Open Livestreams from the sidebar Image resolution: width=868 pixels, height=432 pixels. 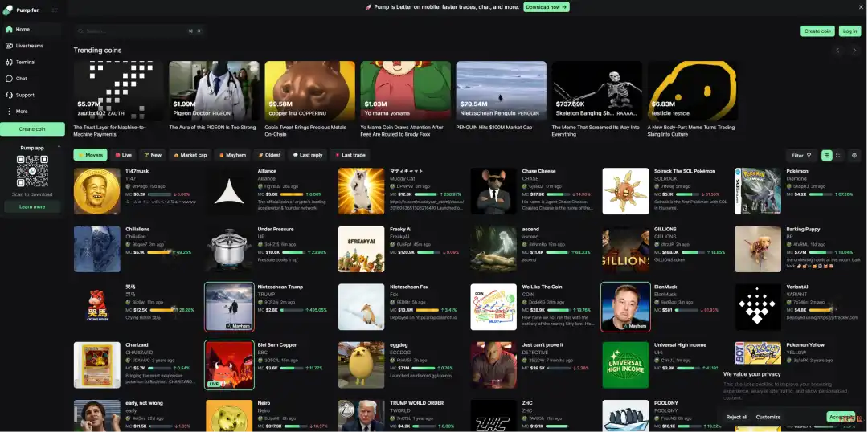pos(29,46)
